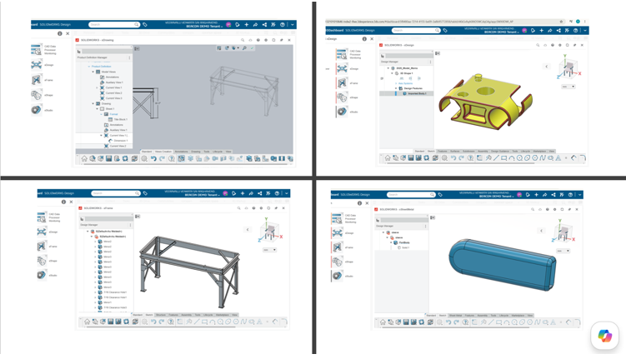Click green checkmark in xDrawing view toolbar

click(x=252, y=48)
